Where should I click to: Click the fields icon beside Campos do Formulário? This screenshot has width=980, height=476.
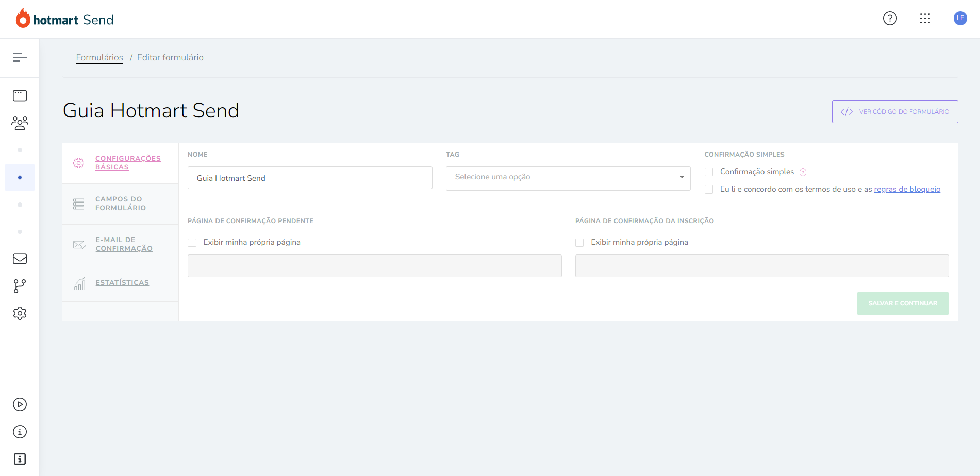pos(79,204)
